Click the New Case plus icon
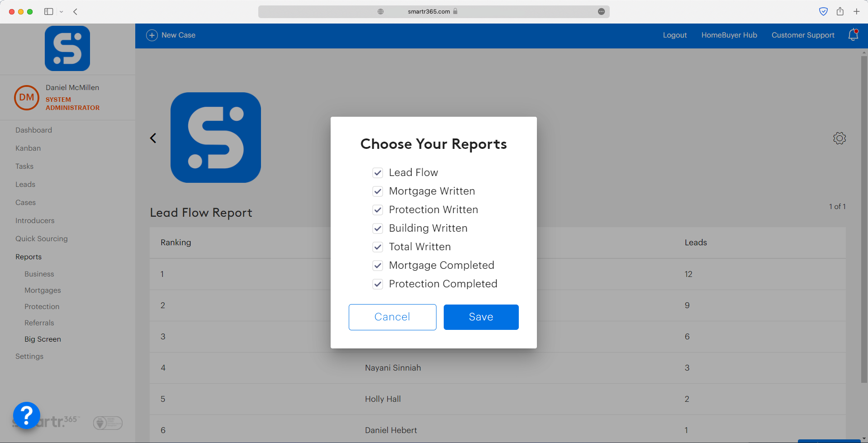The width and height of the screenshot is (868, 443). pyautogui.click(x=152, y=35)
